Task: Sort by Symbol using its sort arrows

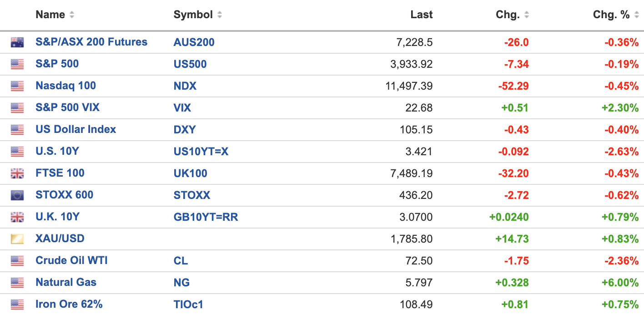Action: [220, 15]
